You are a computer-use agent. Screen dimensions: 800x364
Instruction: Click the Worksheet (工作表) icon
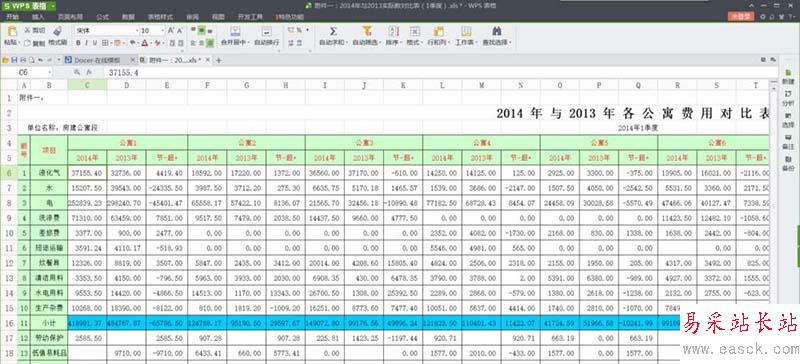point(466,31)
